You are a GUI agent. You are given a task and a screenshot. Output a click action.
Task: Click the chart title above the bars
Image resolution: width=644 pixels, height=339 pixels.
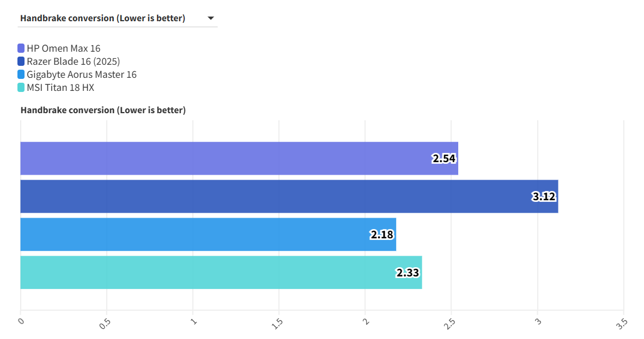tap(103, 110)
